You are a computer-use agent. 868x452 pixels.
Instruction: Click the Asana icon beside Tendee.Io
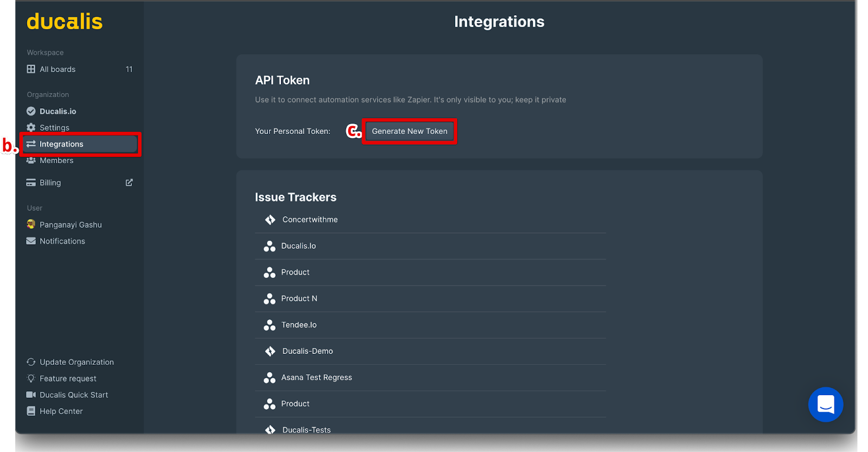[x=270, y=325]
